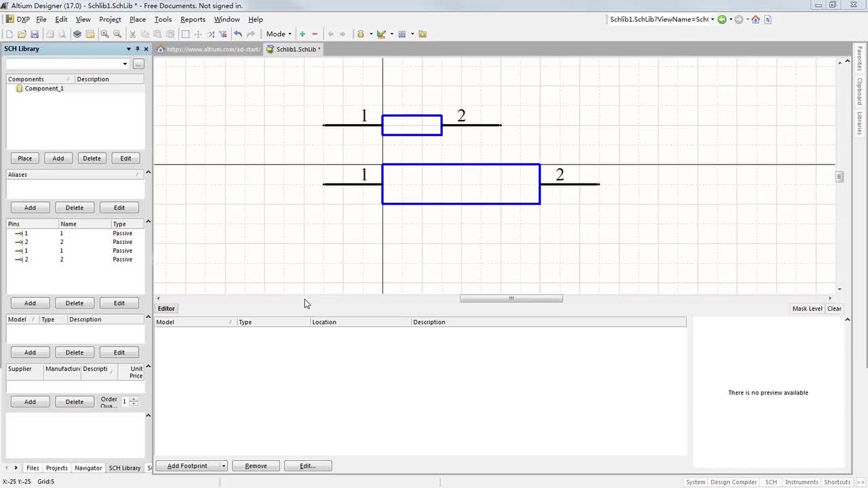The width and height of the screenshot is (868, 488).
Task: Click the Place button for components
Action: coord(25,159)
